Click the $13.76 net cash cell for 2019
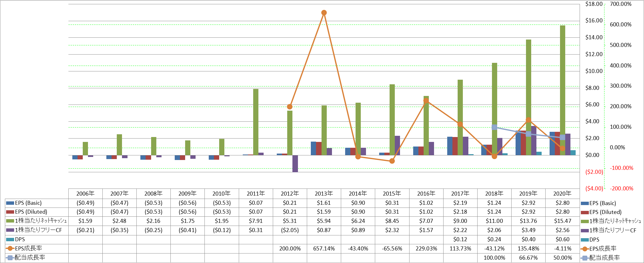 click(x=528, y=221)
